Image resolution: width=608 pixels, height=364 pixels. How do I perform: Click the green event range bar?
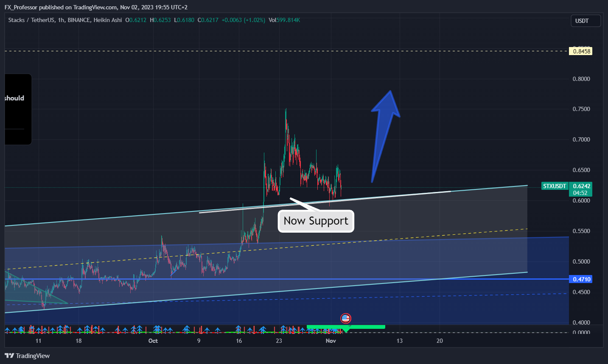(x=346, y=327)
